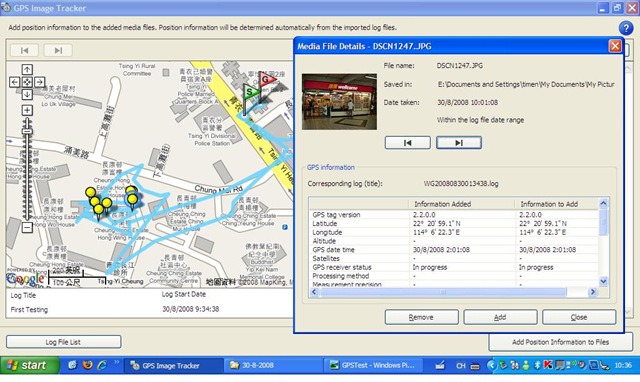This screenshot has height=382, width=640.
Task: Pan the map right with arrow icon
Action: click(x=40, y=82)
